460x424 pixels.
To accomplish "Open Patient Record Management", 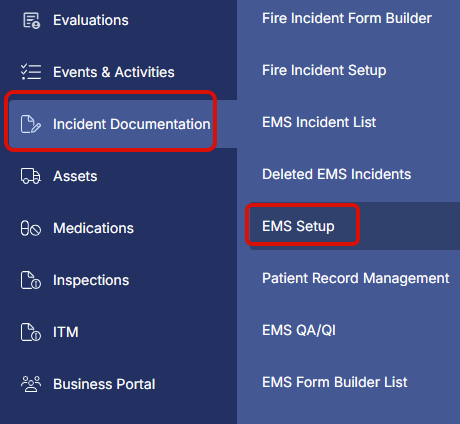I will [355, 278].
